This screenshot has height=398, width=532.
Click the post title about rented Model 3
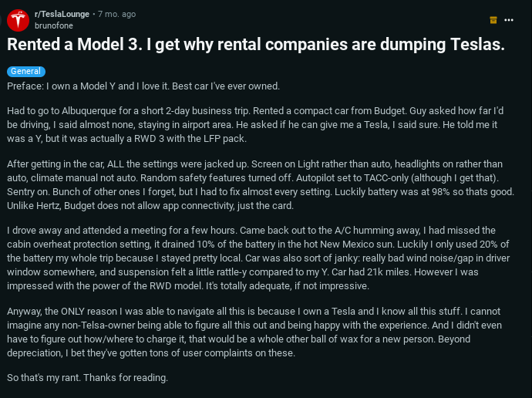[x=256, y=46]
